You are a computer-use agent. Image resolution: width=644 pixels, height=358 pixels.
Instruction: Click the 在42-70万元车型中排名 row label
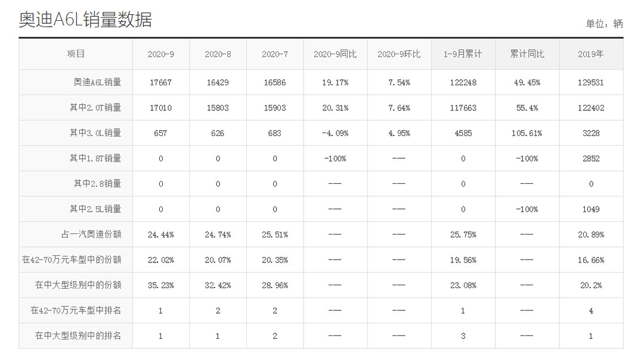coord(76,310)
